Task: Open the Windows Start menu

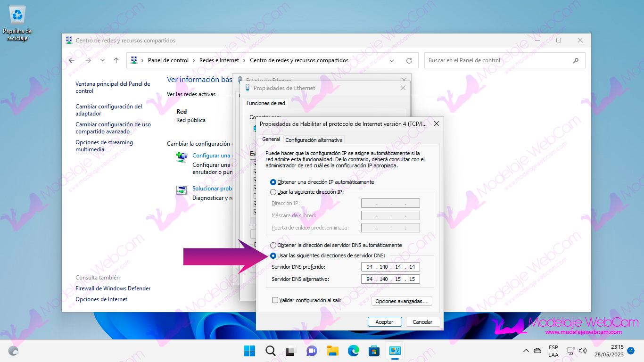Action: (249, 351)
